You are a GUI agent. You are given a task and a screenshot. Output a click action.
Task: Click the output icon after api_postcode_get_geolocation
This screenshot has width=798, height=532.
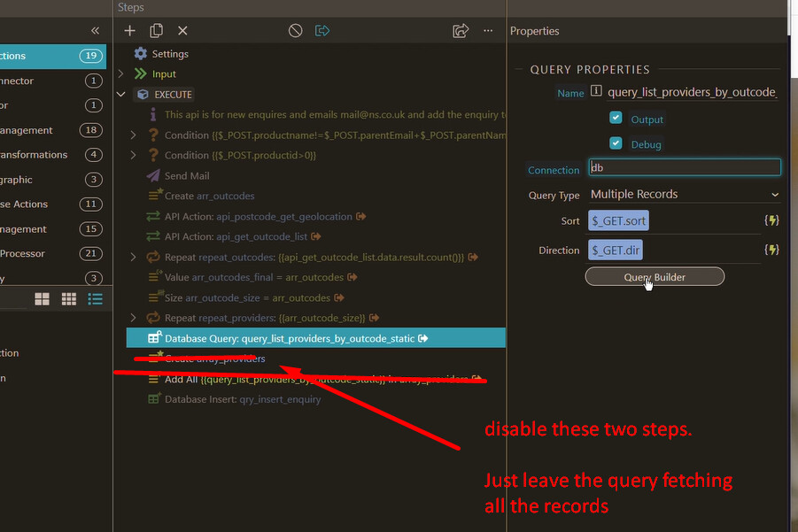pyautogui.click(x=360, y=217)
